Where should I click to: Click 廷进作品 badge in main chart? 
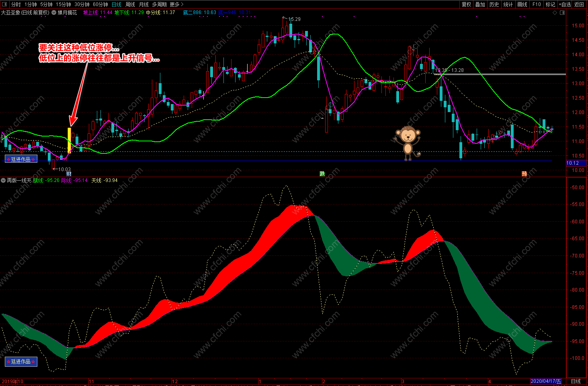(x=21, y=159)
